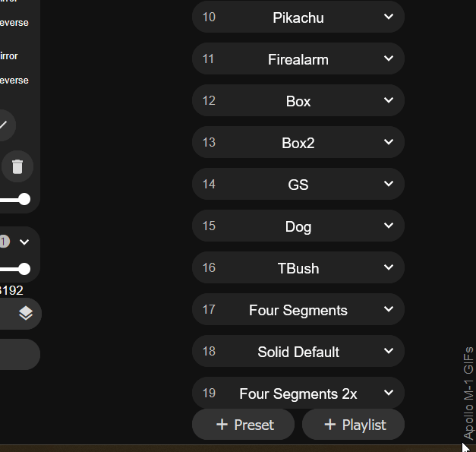Select the Box preset

[298, 100]
